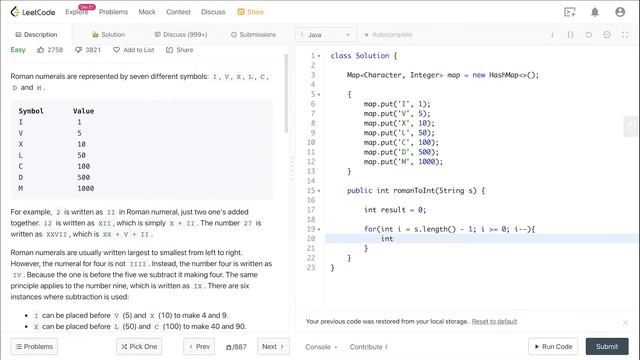Open the Java language dropdown

326,35
